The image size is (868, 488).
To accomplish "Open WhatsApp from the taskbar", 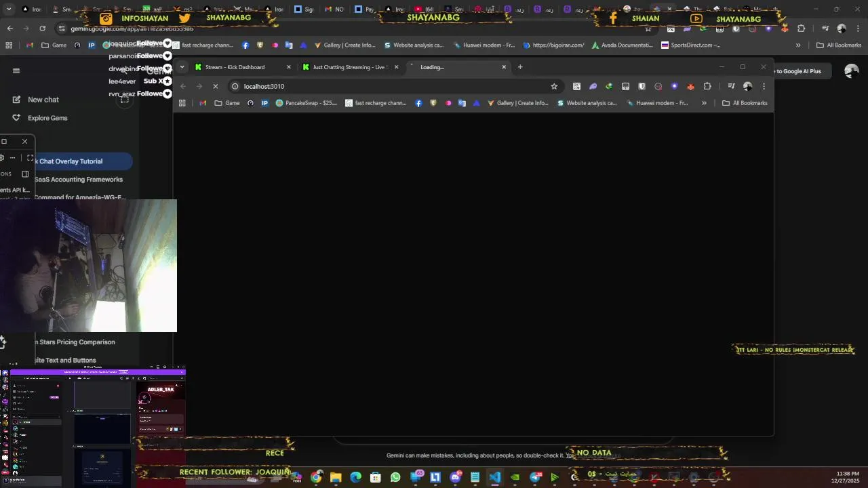I will coord(395,477).
